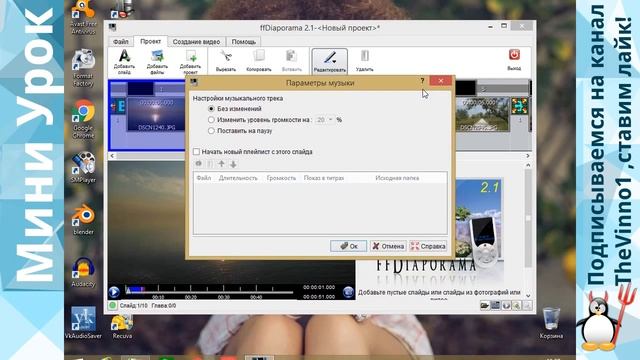Click the Файл column header

[x=204, y=178]
